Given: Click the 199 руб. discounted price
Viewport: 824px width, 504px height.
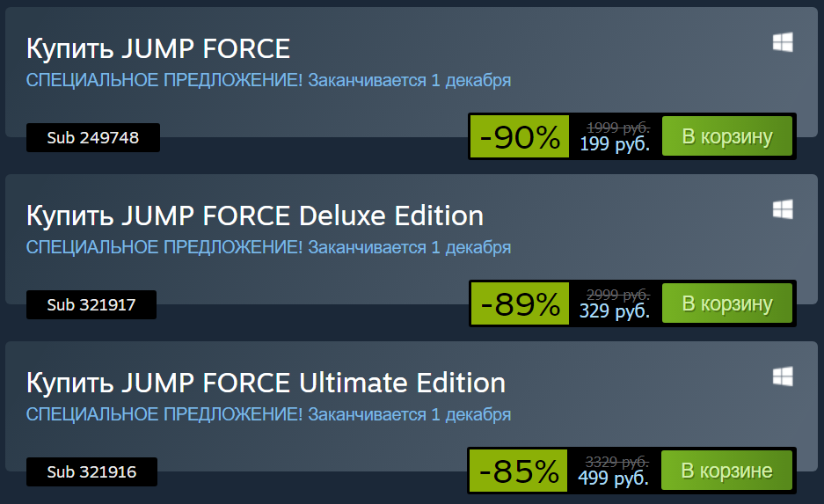Looking at the screenshot, I should (x=615, y=143).
